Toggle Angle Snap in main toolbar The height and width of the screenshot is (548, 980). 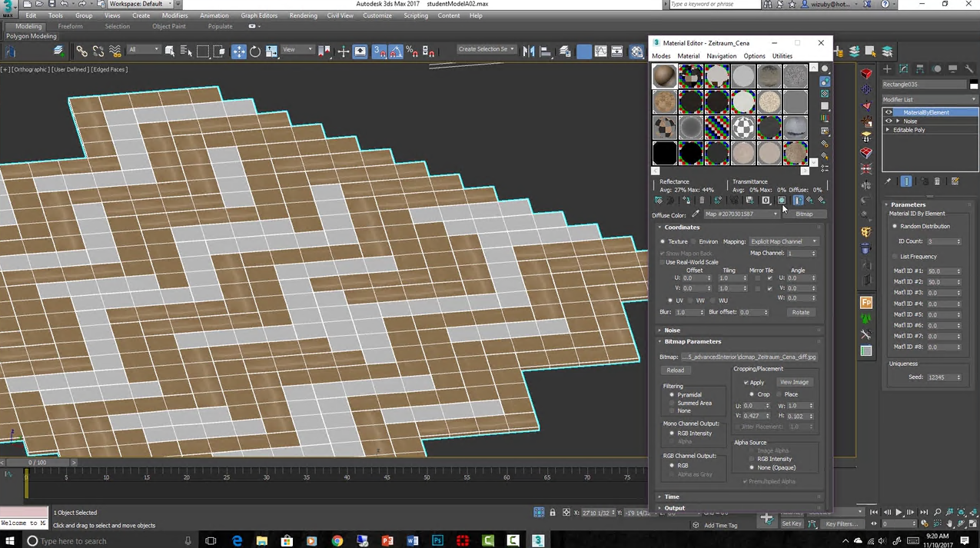[396, 51]
